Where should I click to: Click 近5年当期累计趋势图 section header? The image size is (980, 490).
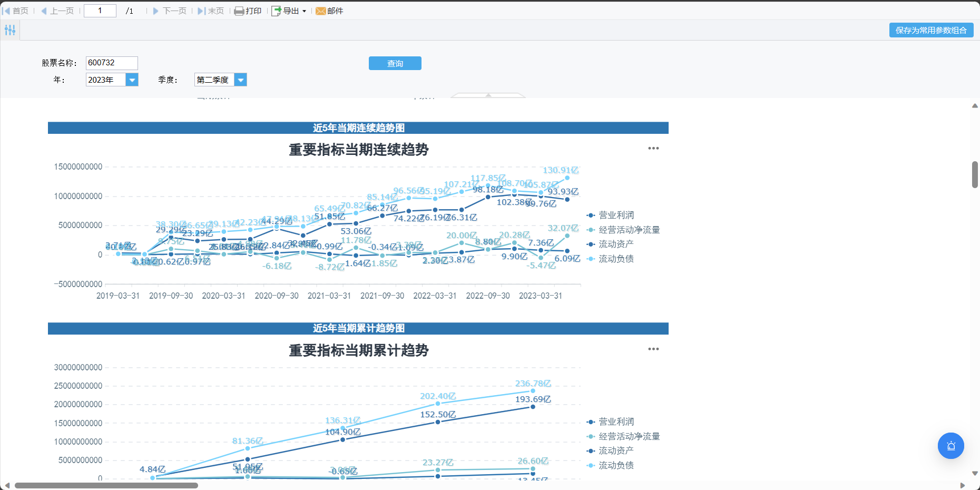coord(358,328)
